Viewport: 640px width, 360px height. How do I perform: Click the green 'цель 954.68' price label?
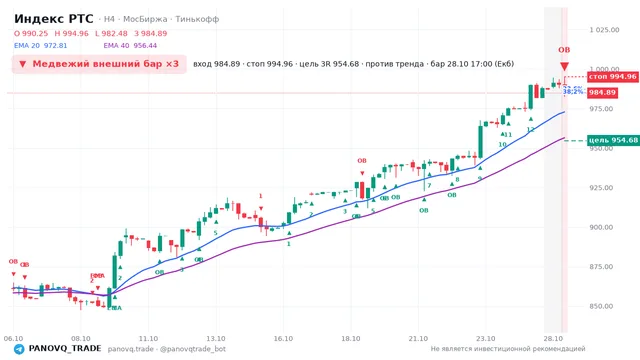pos(613,140)
